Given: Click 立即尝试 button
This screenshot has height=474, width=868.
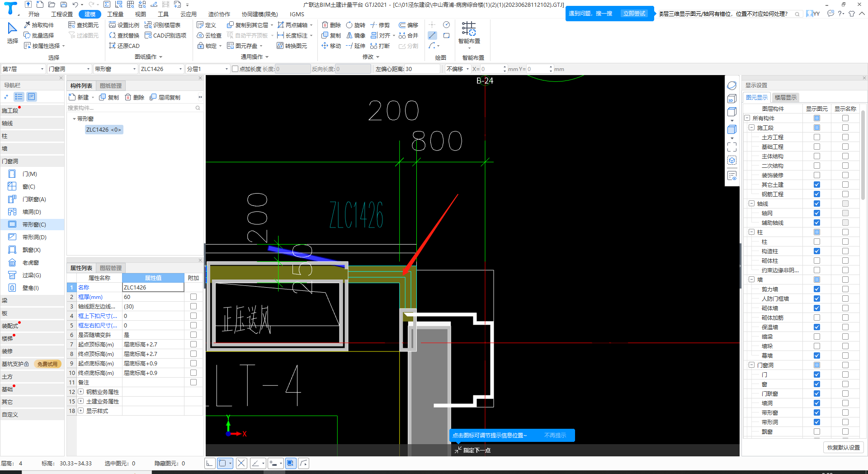Looking at the screenshot, I should [x=634, y=14].
